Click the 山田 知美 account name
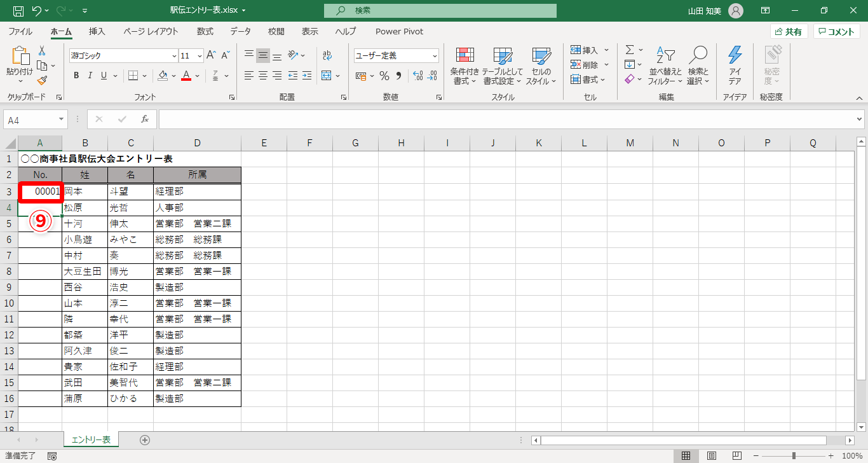Image resolution: width=868 pixels, height=463 pixels. pyautogui.click(x=706, y=11)
